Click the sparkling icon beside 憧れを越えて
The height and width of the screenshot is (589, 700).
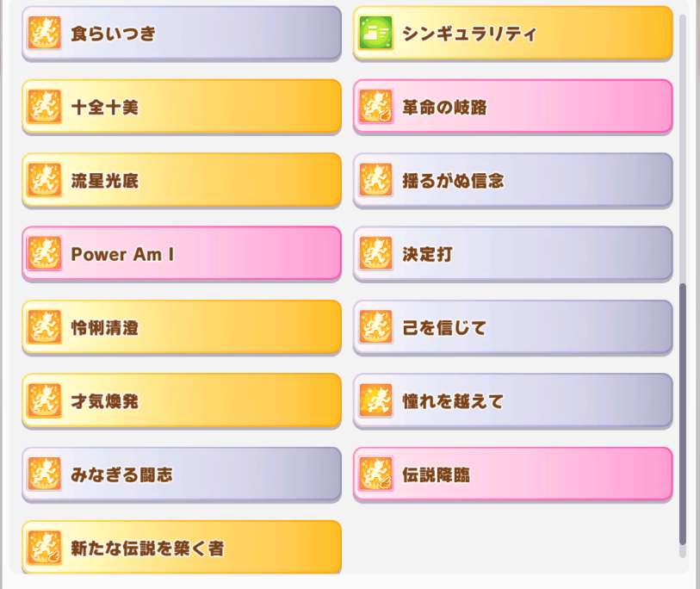pos(375,400)
